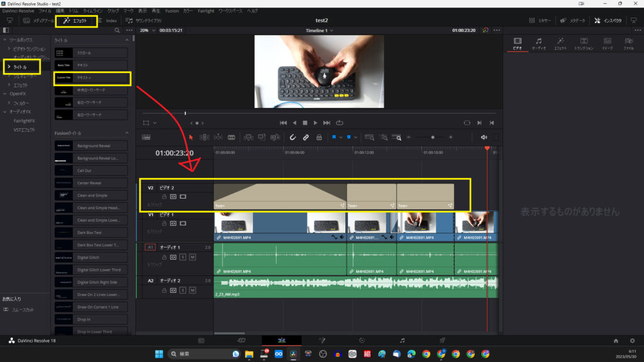Screen dimensions: 644x362
Task: Select the Blade edit mode tool
Action: click(x=231, y=138)
